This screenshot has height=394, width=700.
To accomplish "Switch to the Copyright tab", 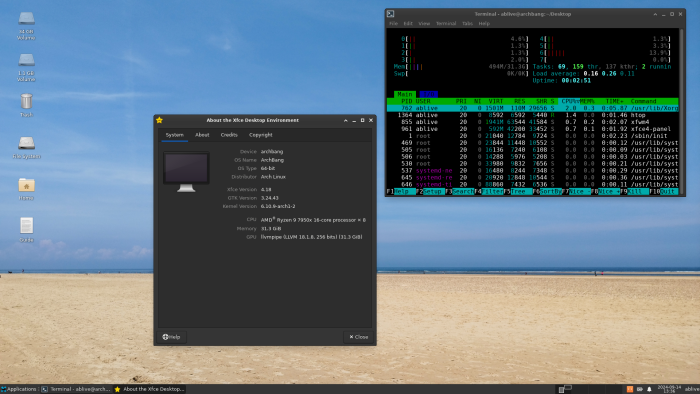I will 261,135.
